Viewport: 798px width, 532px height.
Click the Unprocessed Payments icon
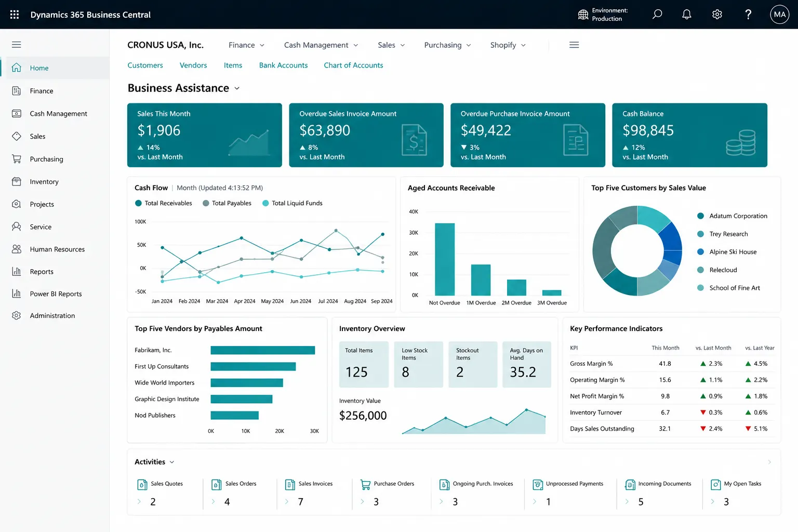pos(538,484)
